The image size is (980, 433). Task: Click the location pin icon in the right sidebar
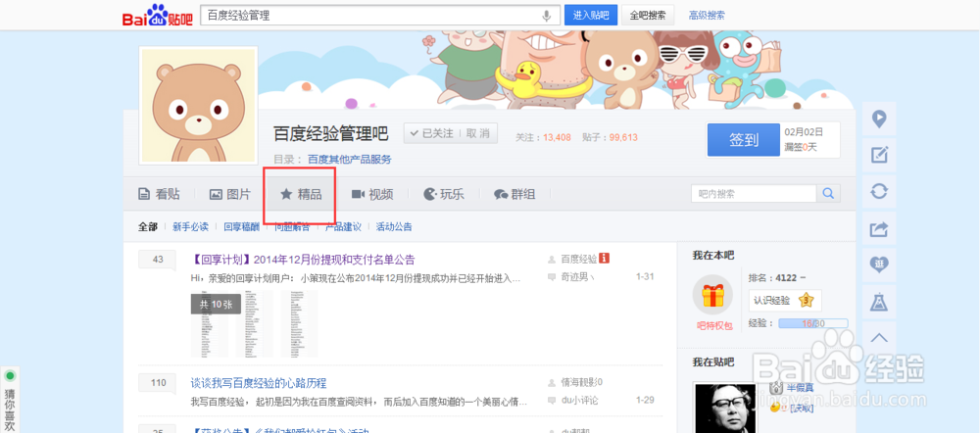879,119
